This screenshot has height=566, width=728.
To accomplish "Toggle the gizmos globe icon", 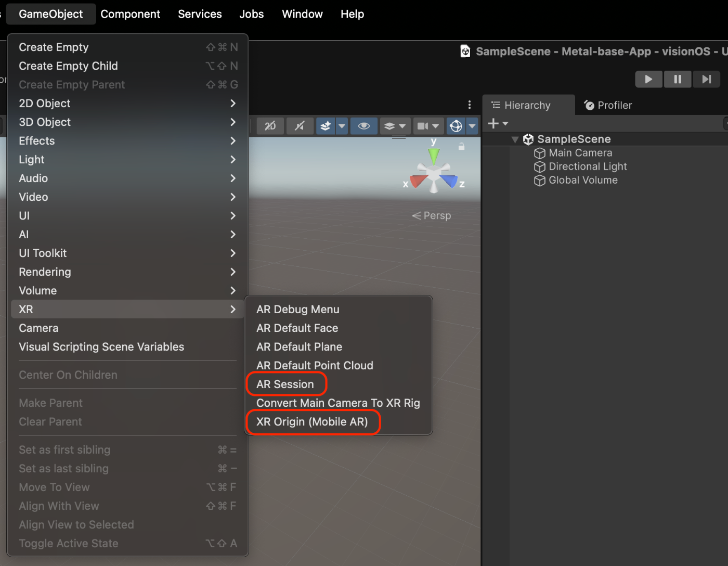I will tap(456, 126).
